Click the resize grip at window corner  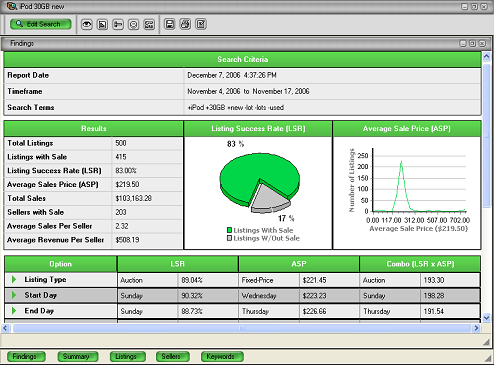(x=488, y=359)
